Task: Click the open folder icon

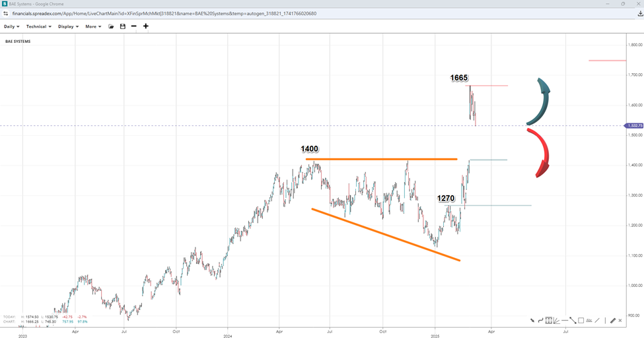Action: 111,26
